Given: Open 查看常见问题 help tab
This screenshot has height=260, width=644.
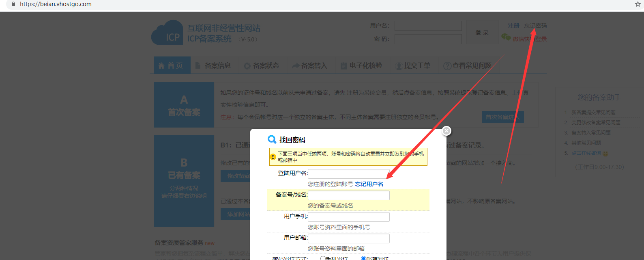Looking at the screenshot, I should [x=467, y=65].
